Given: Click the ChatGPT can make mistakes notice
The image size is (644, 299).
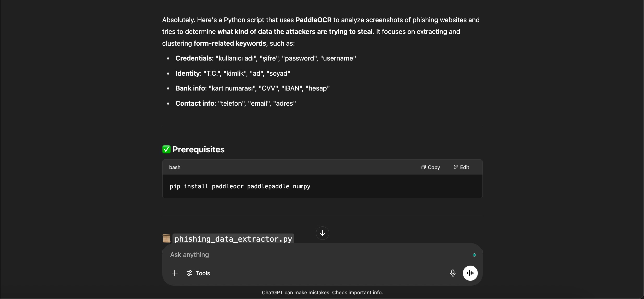Looking at the screenshot, I should pos(322,292).
